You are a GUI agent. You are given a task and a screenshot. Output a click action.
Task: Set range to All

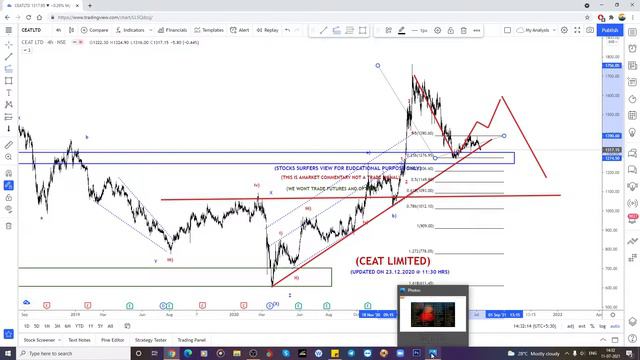click(x=110, y=326)
